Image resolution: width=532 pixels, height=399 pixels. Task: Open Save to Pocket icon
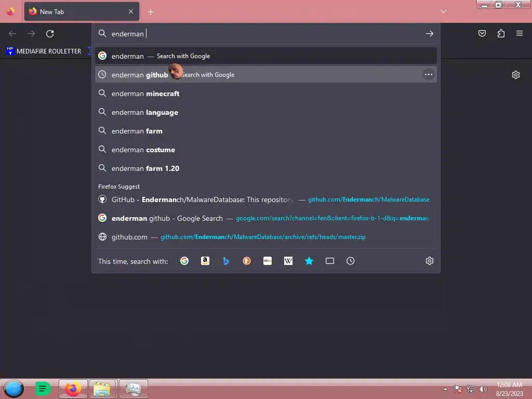(x=482, y=33)
